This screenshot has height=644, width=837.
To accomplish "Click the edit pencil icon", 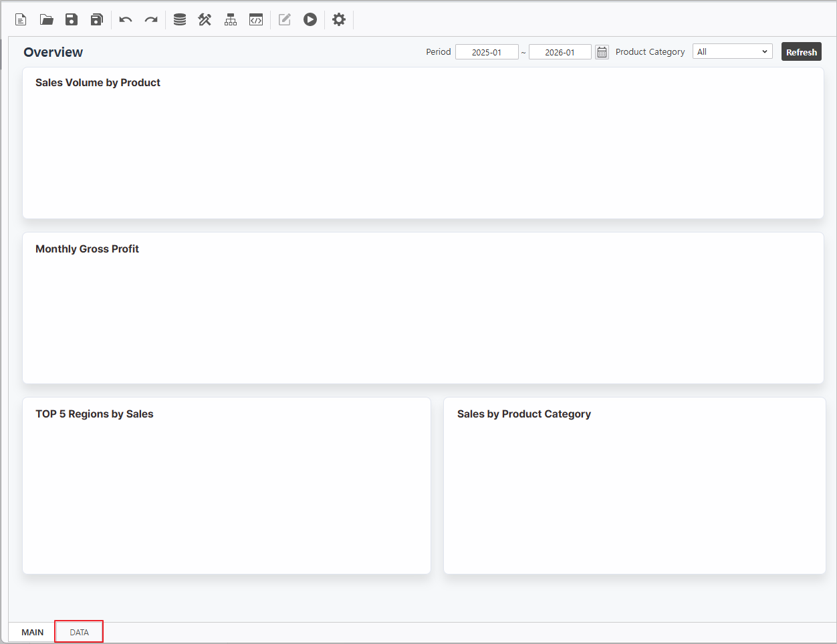I will (285, 19).
